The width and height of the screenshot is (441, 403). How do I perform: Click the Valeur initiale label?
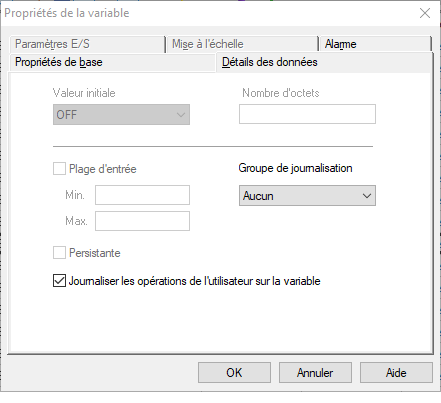(x=84, y=93)
